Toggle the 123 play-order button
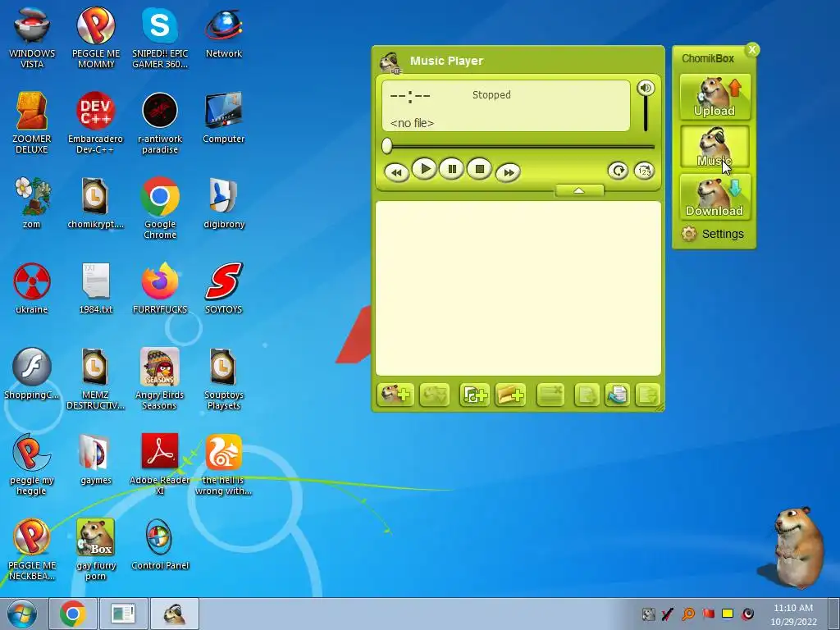Viewport: 840px width, 630px height. click(x=645, y=171)
